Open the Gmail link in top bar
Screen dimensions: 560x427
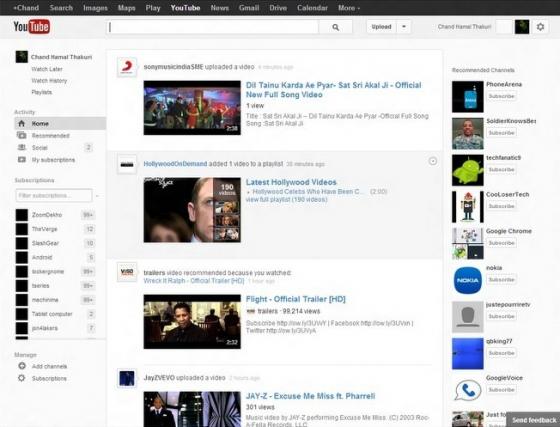pos(249,8)
